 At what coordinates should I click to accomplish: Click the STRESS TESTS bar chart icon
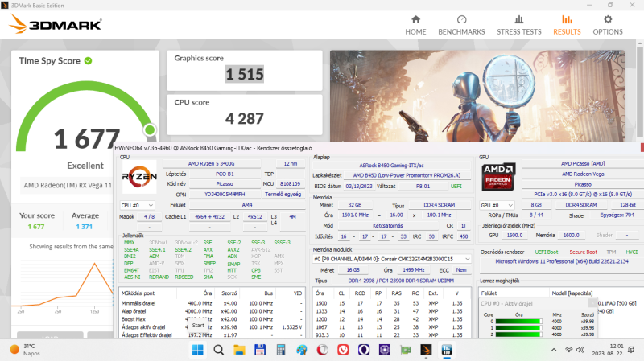[519, 19]
